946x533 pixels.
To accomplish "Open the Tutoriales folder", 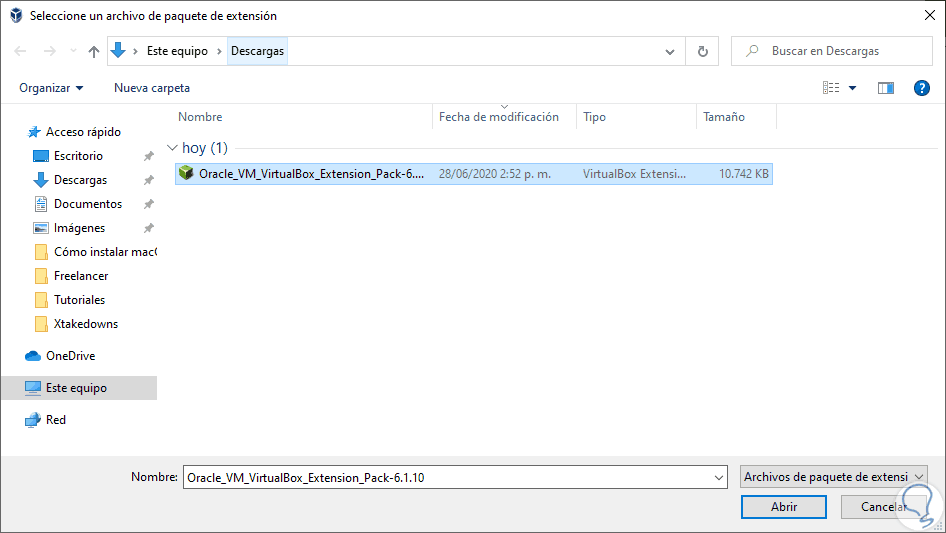I will [79, 300].
